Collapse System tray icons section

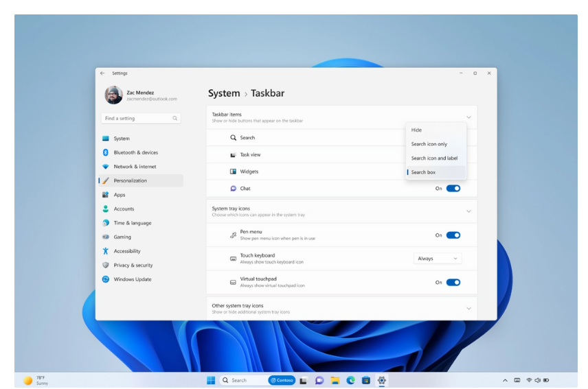click(x=468, y=211)
